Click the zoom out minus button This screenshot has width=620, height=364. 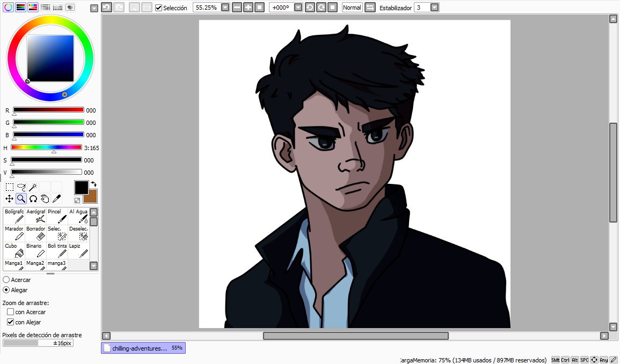[237, 8]
